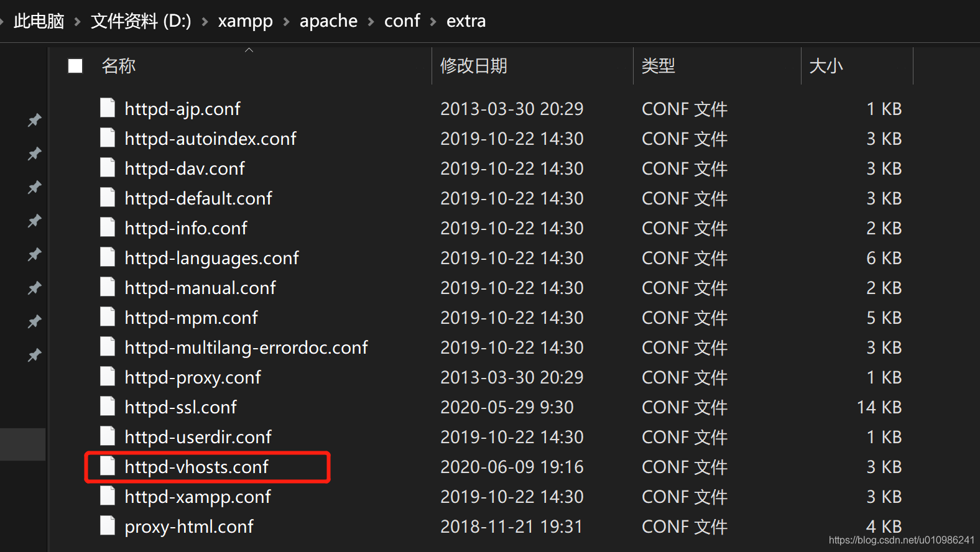
Task: Sort by the 修改日期 column header
Action: coord(473,66)
